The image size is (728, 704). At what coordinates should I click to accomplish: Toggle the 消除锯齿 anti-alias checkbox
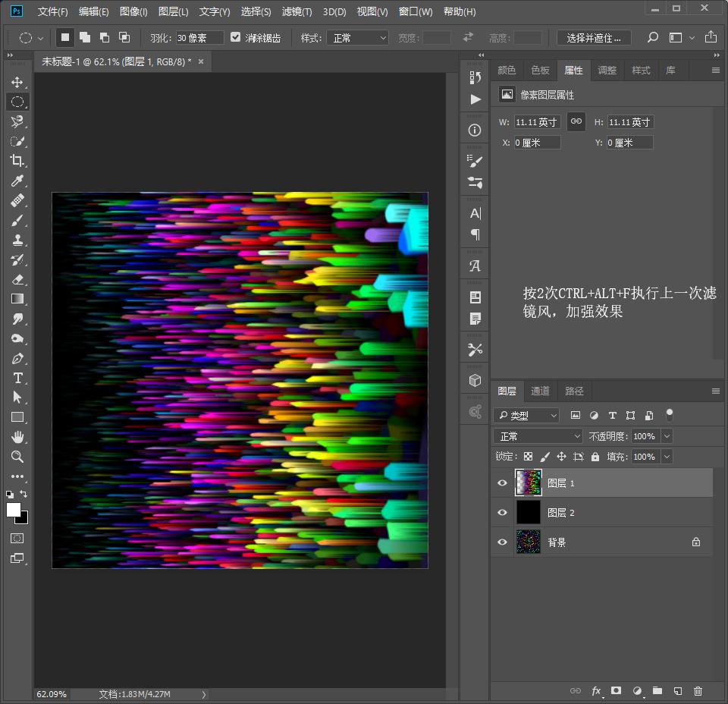235,37
